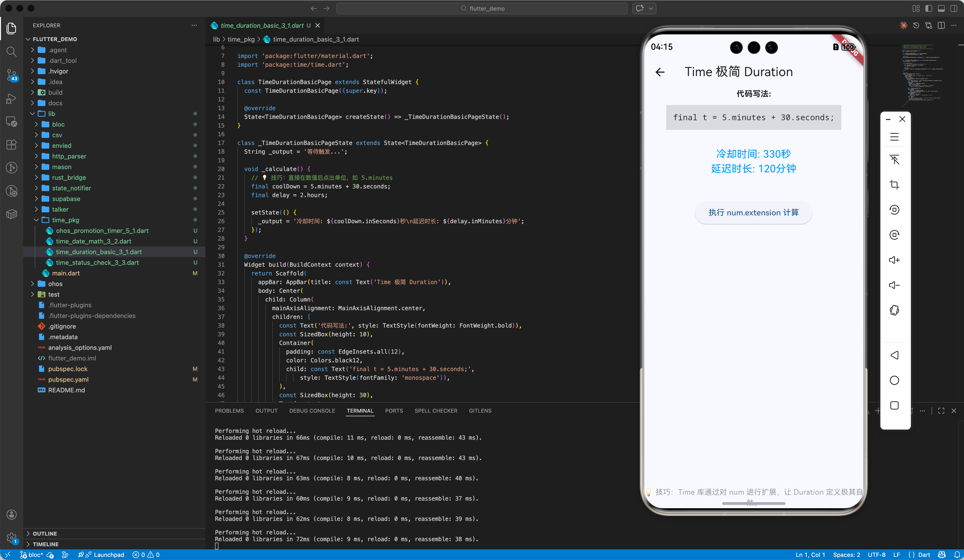964x560 pixels.
Task: Open Source Control view with 43 badge
Action: pos(12,75)
